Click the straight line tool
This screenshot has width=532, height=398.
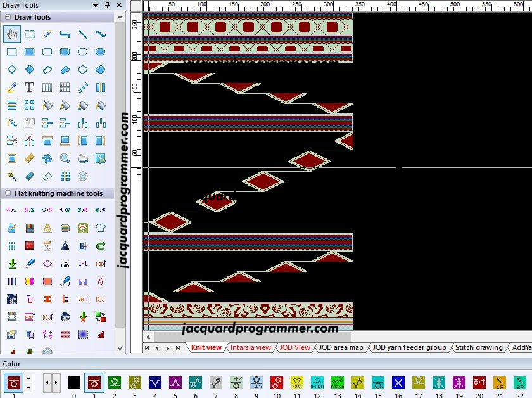(82, 34)
